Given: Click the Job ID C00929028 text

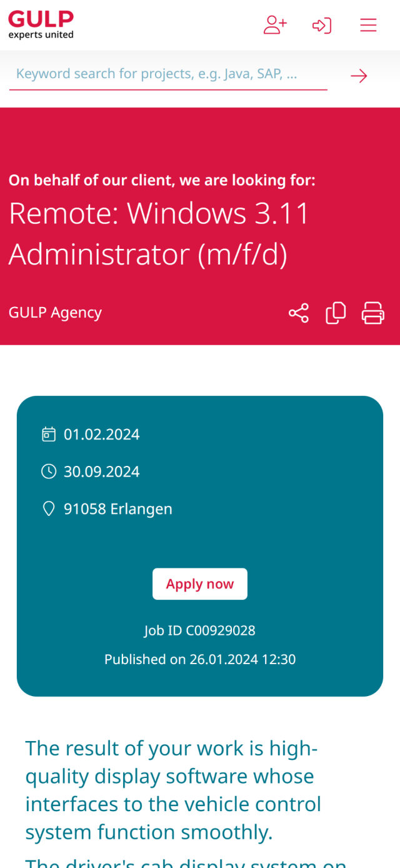Looking at the screenshot, I should 200,630.
